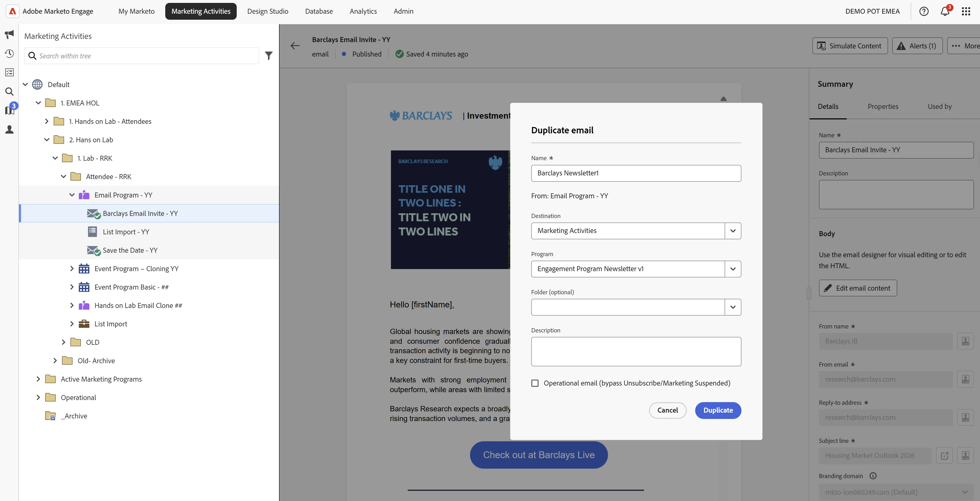Click the _Archive folder icon

point(50,416)
